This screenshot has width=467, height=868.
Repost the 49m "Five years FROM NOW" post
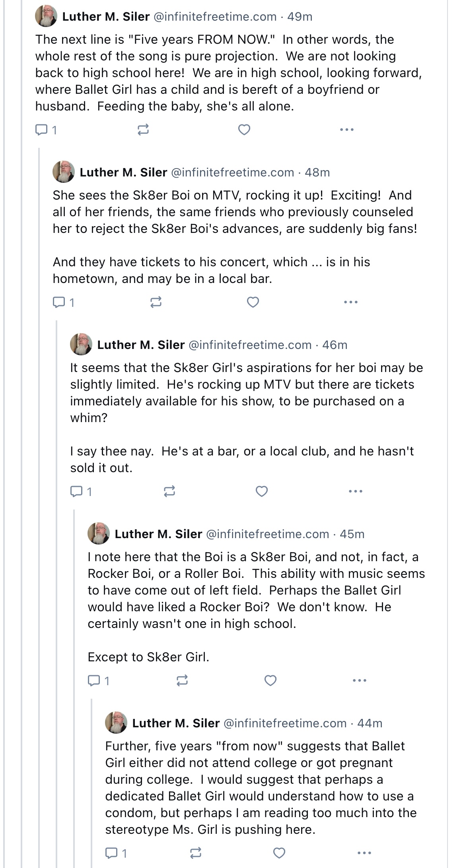tap(143, 130)
